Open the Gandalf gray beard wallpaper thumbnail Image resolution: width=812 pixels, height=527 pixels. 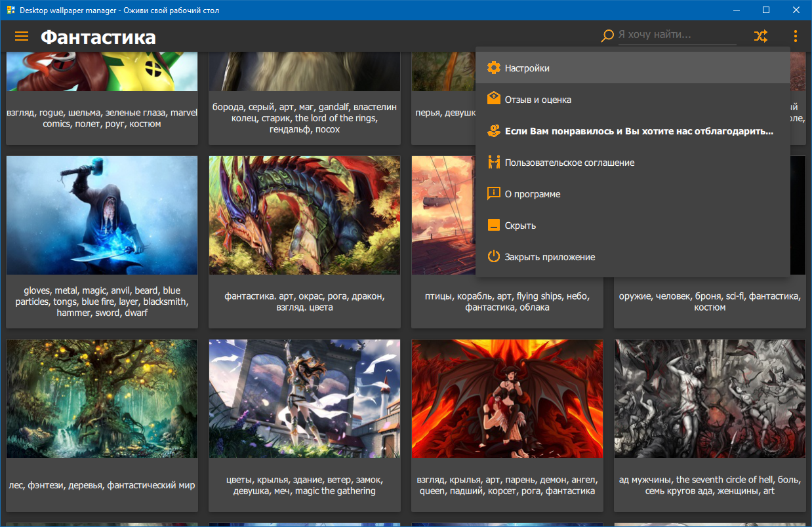point(304,71)
